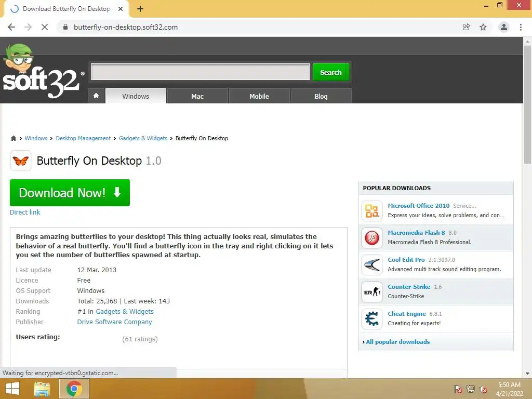The height and width of the screenshot is (399, 532).
Task: Open the Microsoft Office 2010 link
Action: (x=419, y=206)
